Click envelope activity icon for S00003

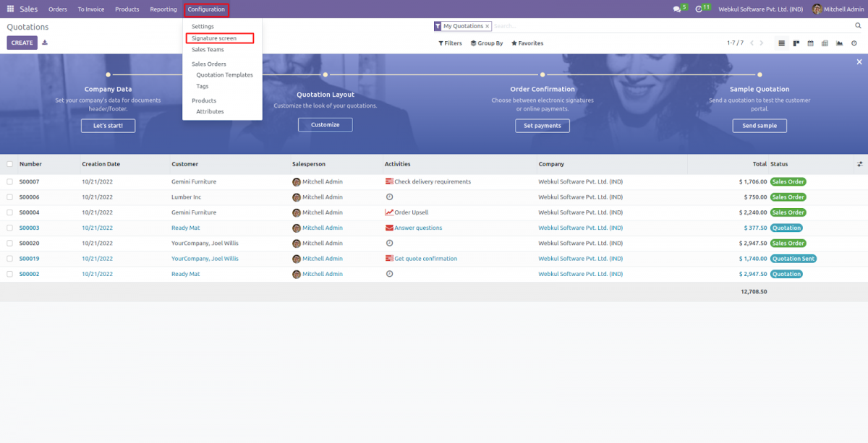pyautogui.click(x=389, y=228)
